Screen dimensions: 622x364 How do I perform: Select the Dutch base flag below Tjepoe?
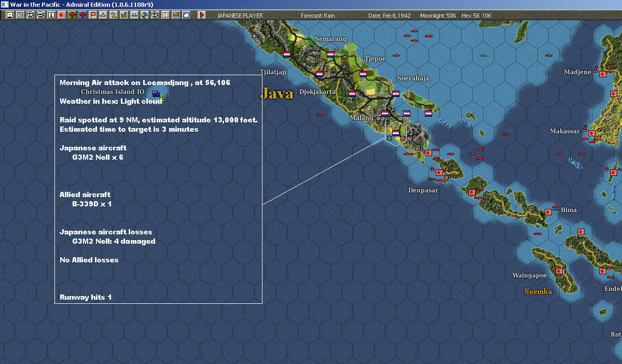(x=363, y=74)
